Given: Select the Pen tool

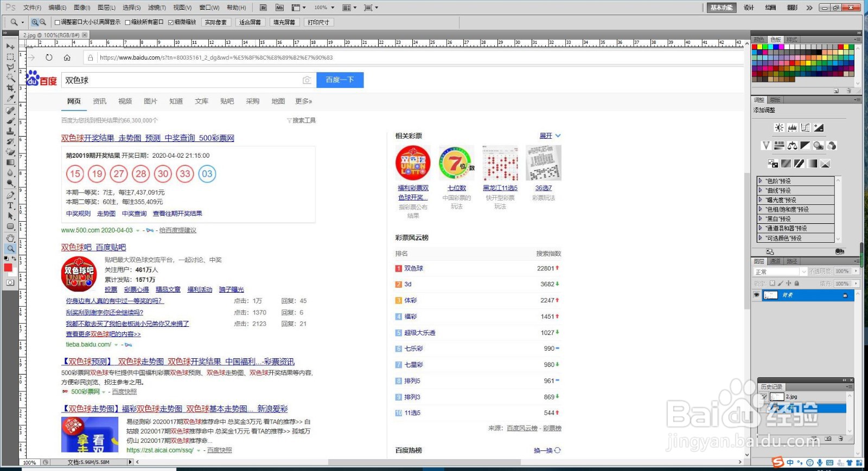Looking at the screenshot, I should click(x=10, y=195).
